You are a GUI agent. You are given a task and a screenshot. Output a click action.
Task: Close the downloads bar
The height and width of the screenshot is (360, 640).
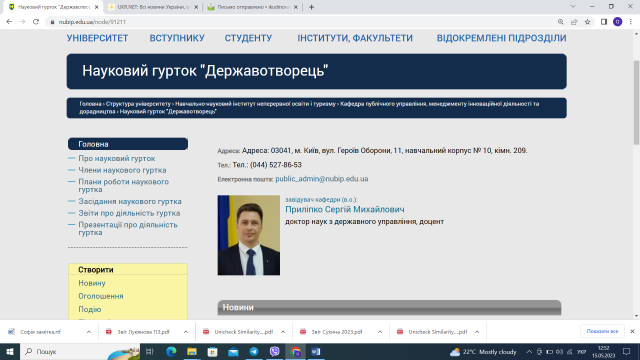pyautogui.click(x=632, y=331)
